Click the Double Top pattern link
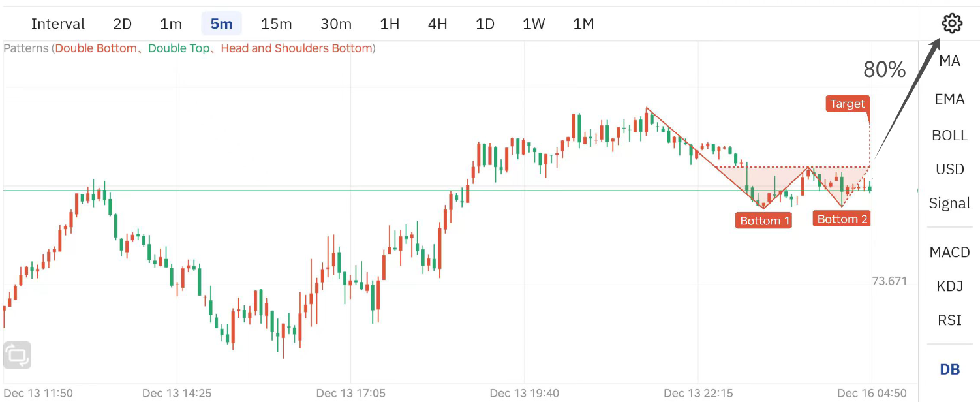This screenshot has height=402, width=980. click(x=179, y=48)
